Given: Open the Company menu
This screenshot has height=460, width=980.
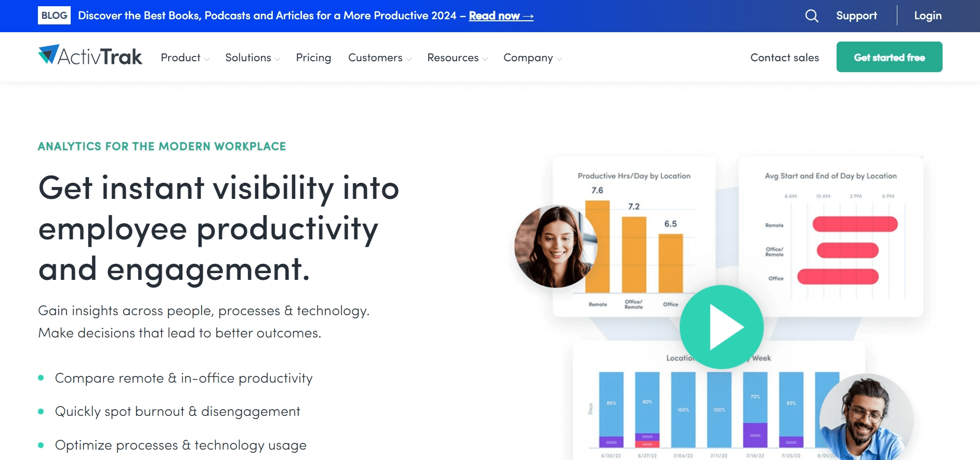Looking at the screenshot, I should (528, 58).
